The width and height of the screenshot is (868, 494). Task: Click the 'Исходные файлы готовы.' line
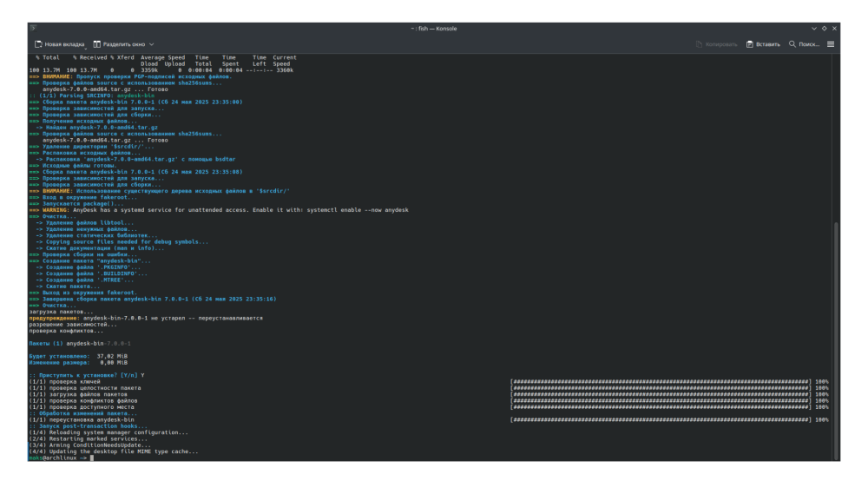(73, 166)
